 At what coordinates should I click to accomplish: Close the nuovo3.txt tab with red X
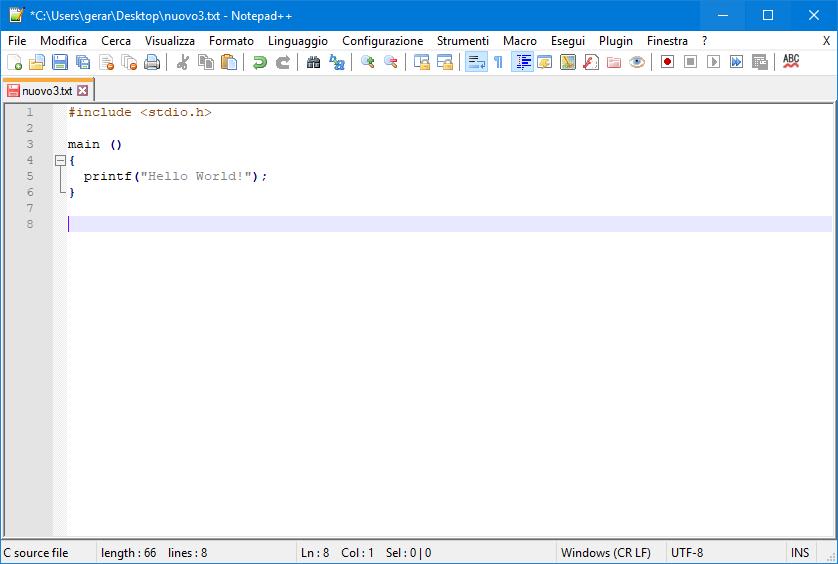point(82,90)
